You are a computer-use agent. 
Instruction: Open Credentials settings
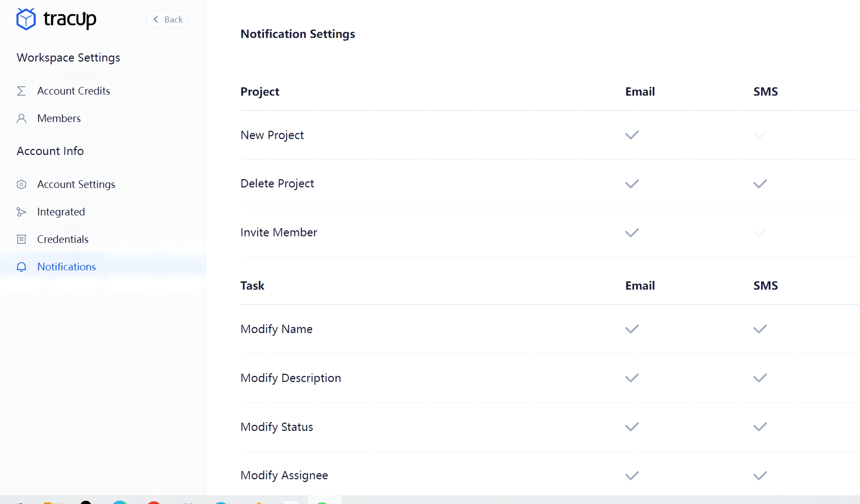coord(63,239)
